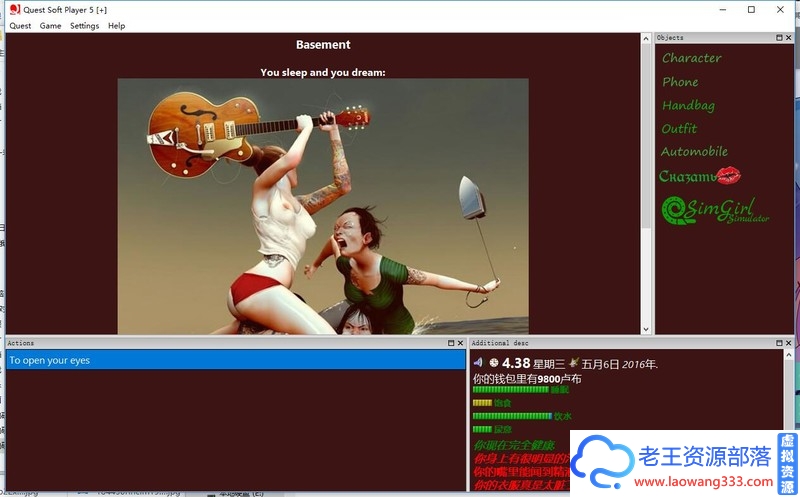Open the Automobile object

click(694, 152)
